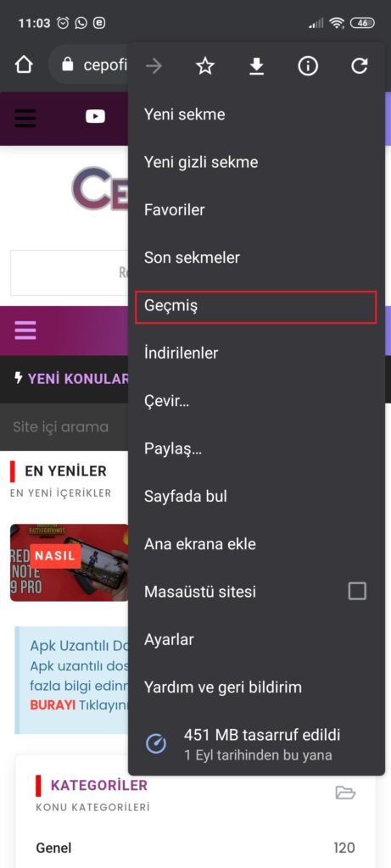Select Yeni gizli sekme
Viewport: 391px width, 868px height.
click(256, 162)
